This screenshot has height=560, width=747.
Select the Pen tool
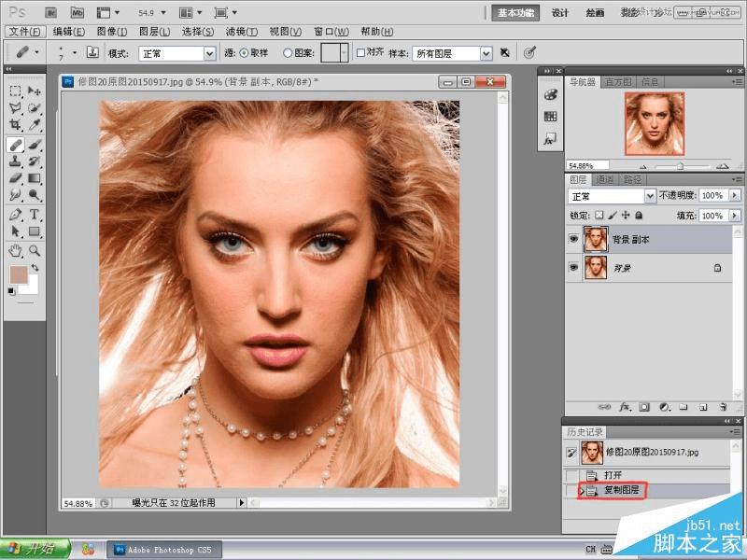(15, 215)
